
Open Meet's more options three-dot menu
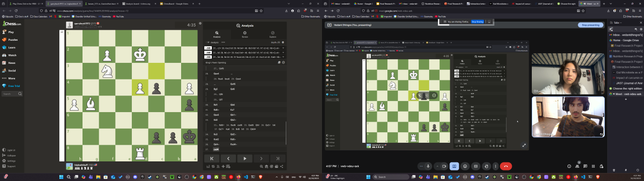point(496,166)
